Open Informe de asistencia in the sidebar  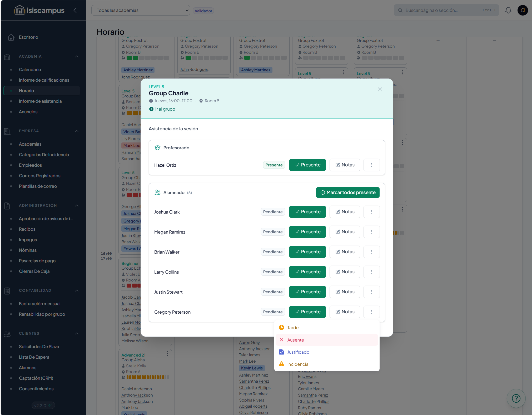tap(40, 101)
